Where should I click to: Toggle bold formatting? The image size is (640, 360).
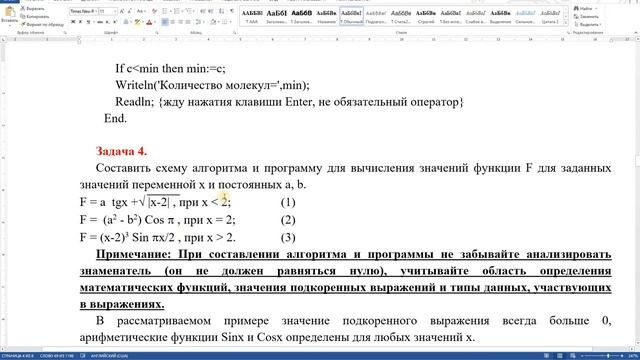73,22
